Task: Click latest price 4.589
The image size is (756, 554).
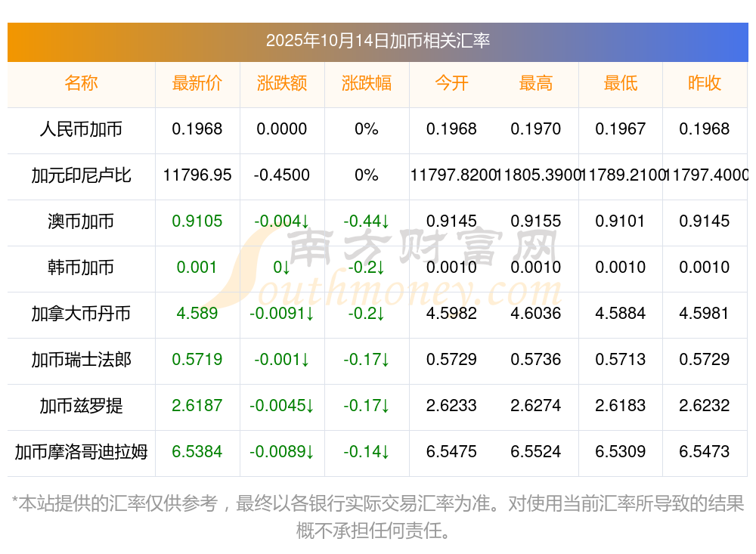Action: pyautogui.click(x=197, y=314)
